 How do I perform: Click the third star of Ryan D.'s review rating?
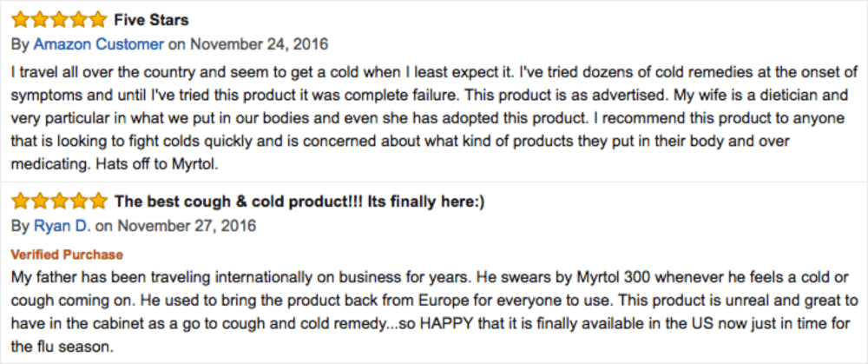(58, 202)
